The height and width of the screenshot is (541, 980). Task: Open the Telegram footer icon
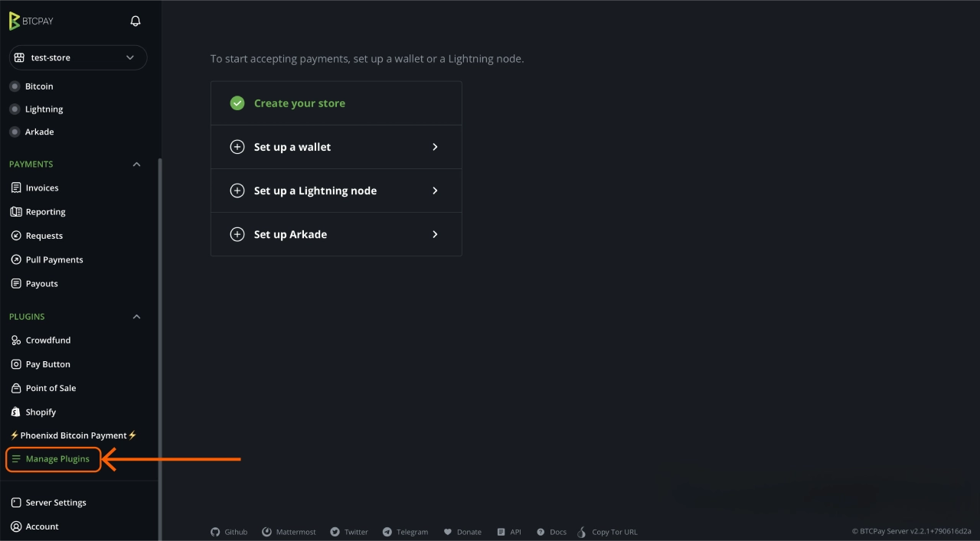[x=405, y=531]
